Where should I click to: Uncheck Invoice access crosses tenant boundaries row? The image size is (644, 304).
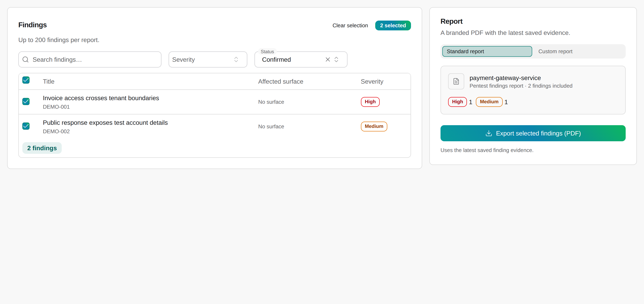pos(26,101)
